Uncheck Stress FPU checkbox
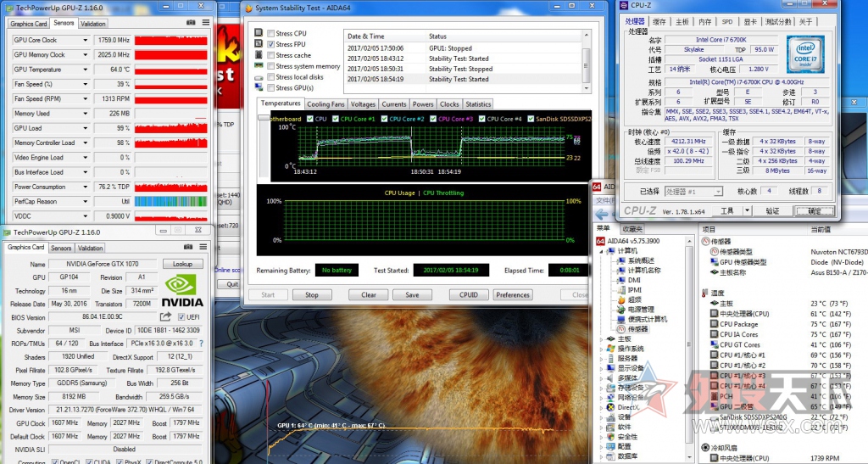The height and width of the screenshot is (464, 868). pos(271,44)
